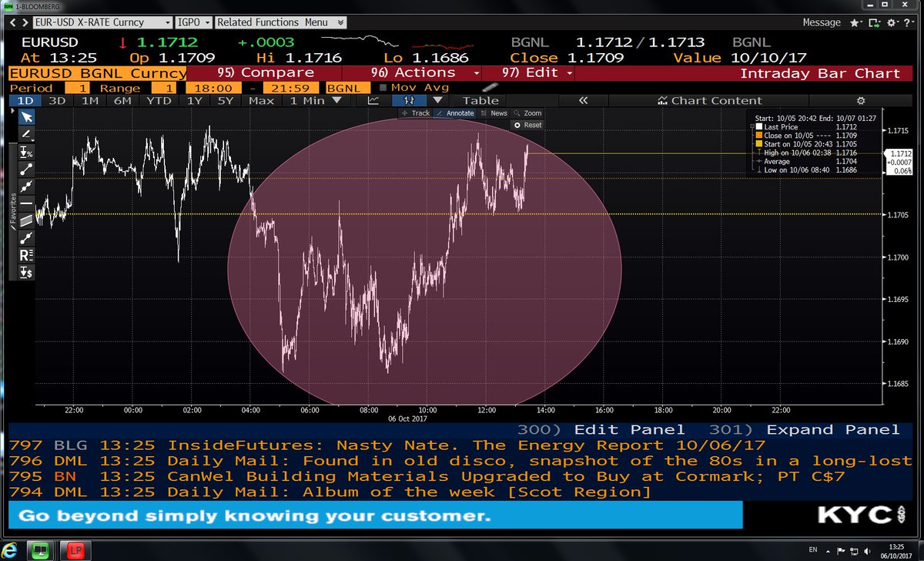The width and height of the screenshot is (924, 561).
Task: Select the regression R tool
Action: tap(26, 255)
